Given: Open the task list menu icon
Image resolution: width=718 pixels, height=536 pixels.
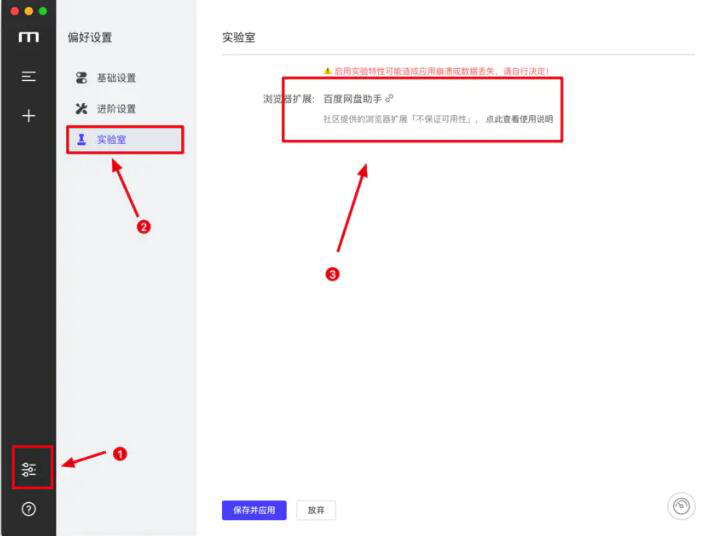Looking at the screenshot, I should (28, 76).
